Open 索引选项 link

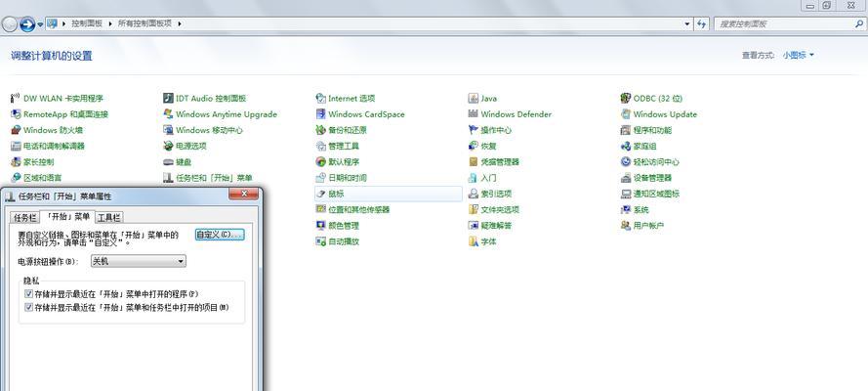pos(496,195)
